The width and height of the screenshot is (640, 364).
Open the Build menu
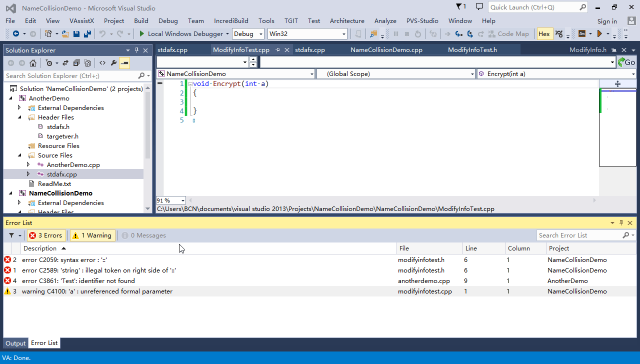click(141, 20)
